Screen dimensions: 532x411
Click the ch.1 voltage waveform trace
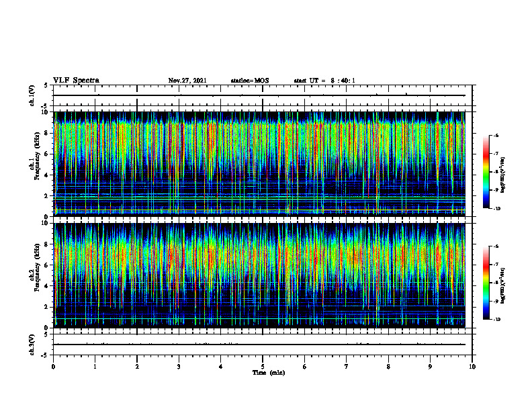tap(259, 95)
